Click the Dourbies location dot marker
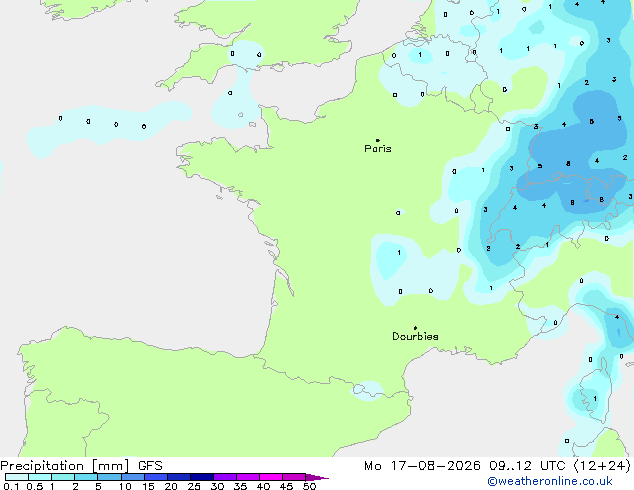This screenshot has height=490, width=634. pos(415,328)
